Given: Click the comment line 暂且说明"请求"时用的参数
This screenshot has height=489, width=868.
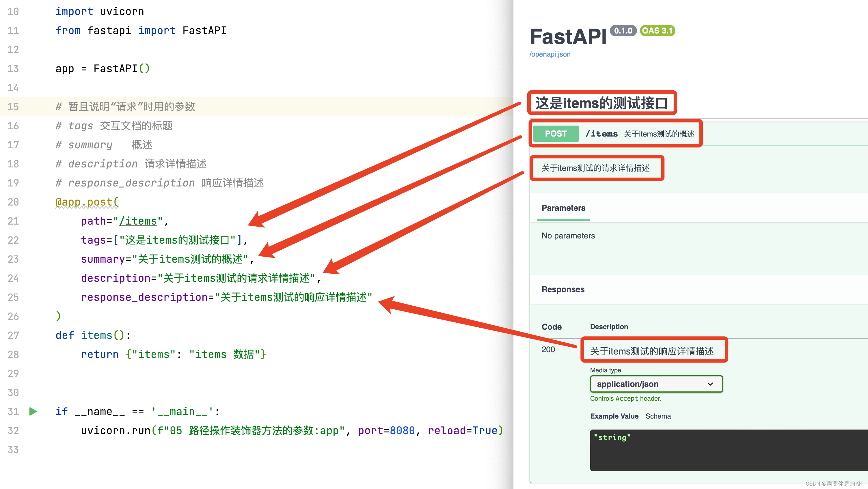Looking at the screenshot, I should click(x=125, y=107).
